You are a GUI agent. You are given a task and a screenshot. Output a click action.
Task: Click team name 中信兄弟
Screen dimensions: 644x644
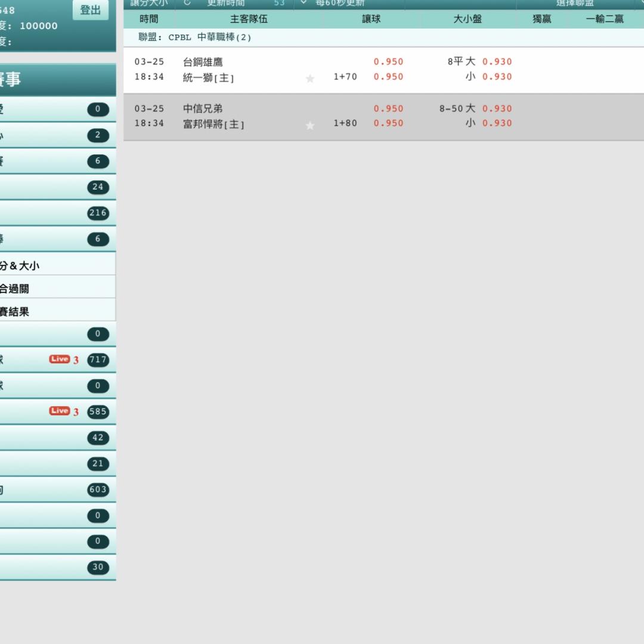[203, 109]
